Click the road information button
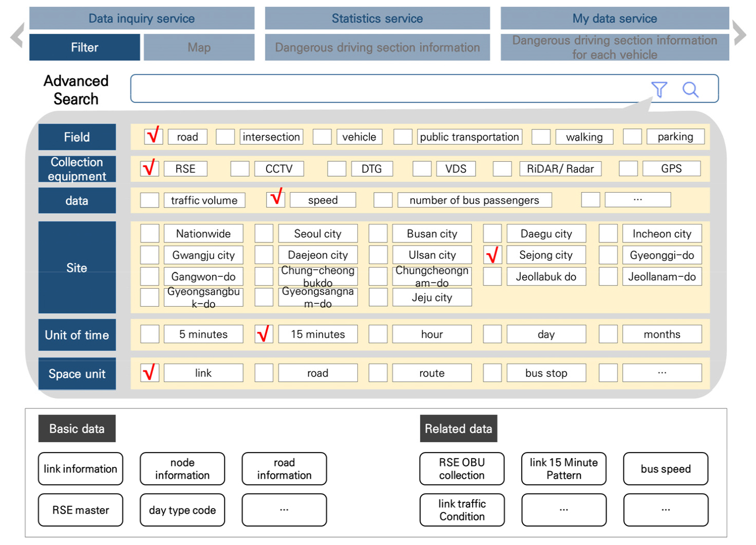The image size is (756, 545). 284,468
